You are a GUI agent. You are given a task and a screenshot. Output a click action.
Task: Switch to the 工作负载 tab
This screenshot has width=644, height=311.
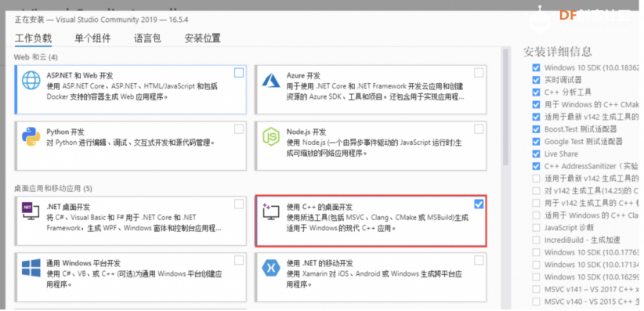click(33, 38)
